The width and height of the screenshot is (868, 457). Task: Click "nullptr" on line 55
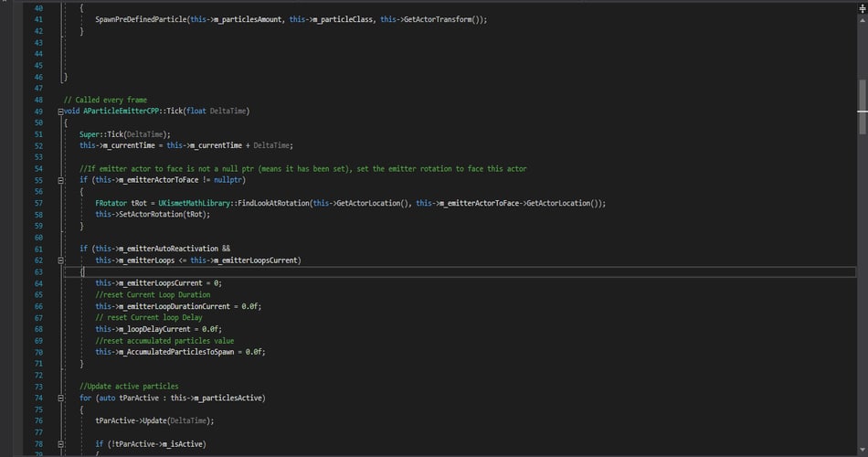[228, 180]
